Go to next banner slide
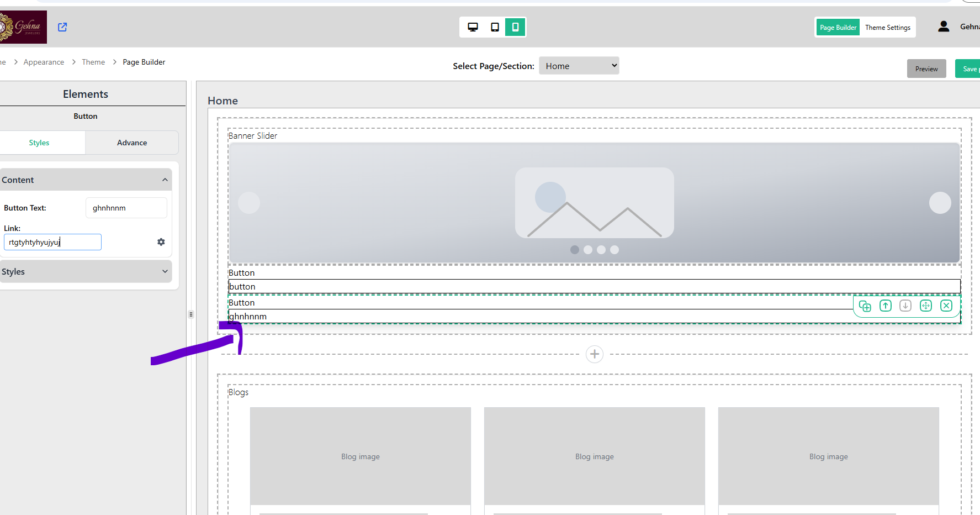Screen dimensions: 980x515 click(940, 203)
